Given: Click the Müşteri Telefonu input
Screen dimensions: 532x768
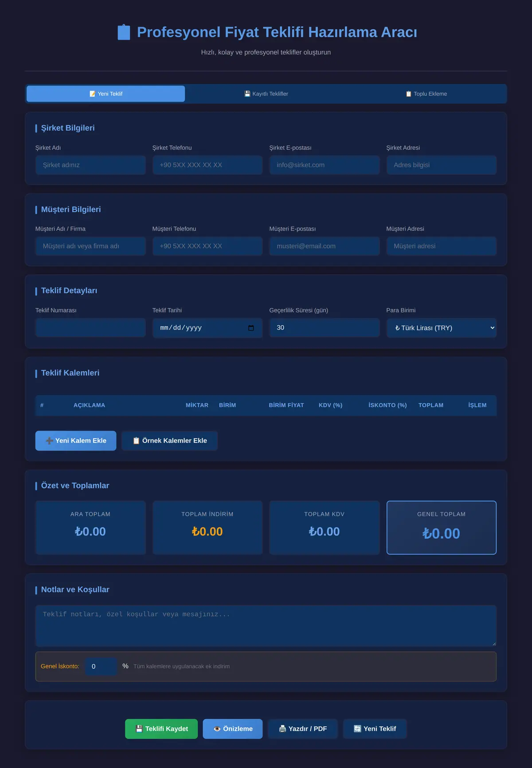Looking at the screenshot, I should 207,246.
